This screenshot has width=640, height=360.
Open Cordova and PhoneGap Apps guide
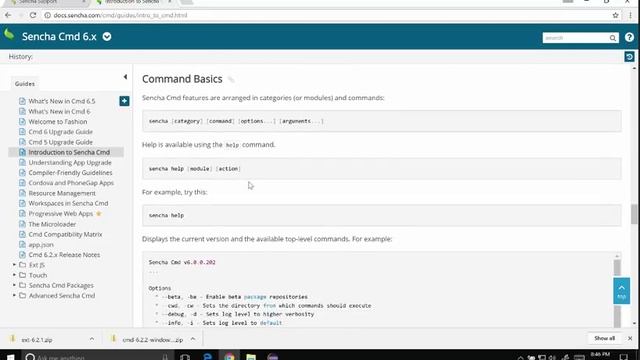pyautogui.click(x=71, y=183)
